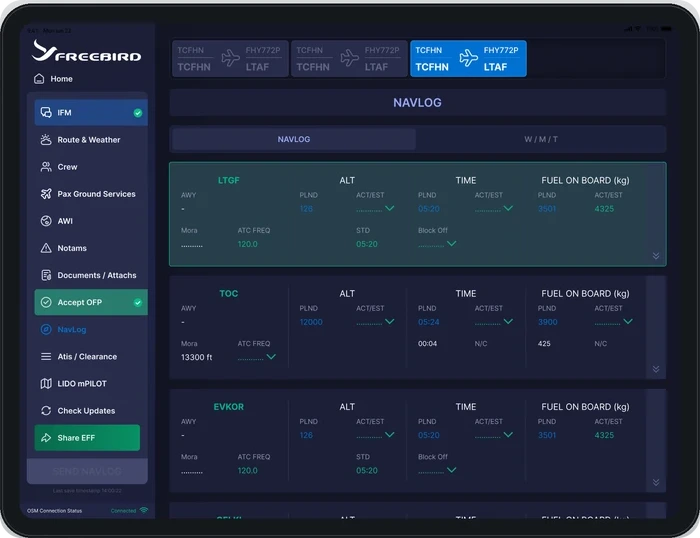Click the Notams warning triangle icon
700x538 pixels.
46,248
